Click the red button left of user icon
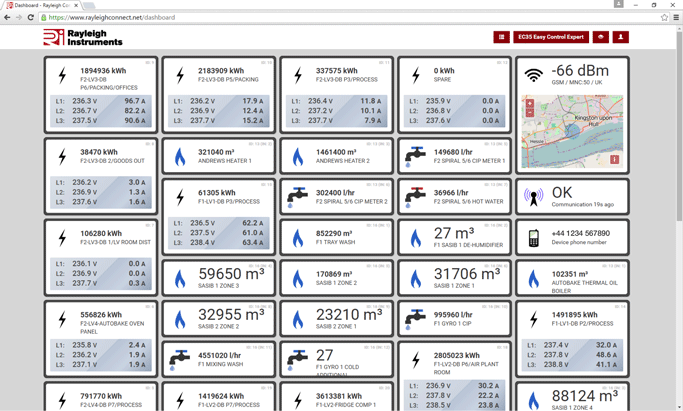This screenshot has height=411, width=683. [x=601, y=37]
